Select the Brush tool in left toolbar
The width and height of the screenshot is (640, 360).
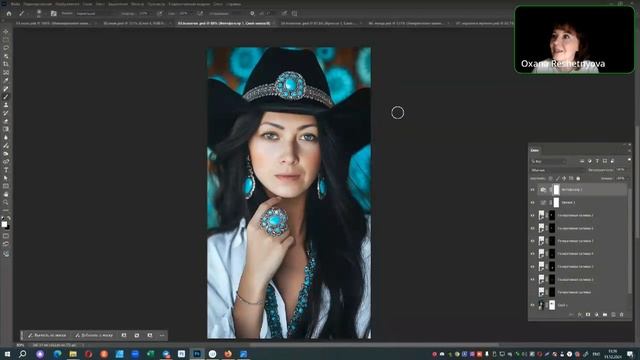pos(6,97)
